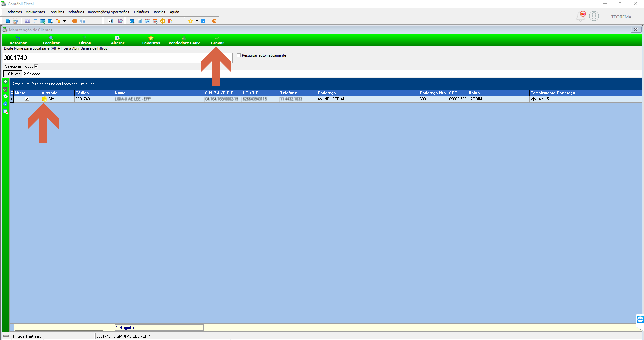Open the Janelas menu
The image size is (644, 340).
pyautogui.click(x=159, y=12)
